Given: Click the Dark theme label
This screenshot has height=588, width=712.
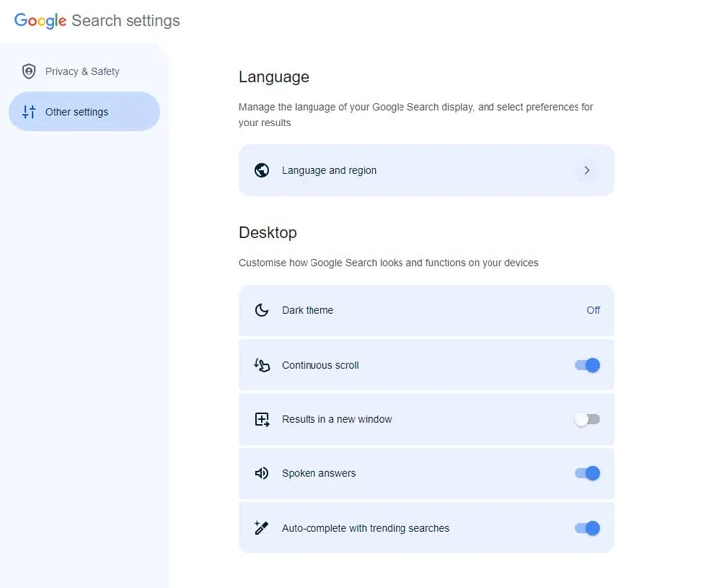Looking at the screenshot, I should pos(308,310).
